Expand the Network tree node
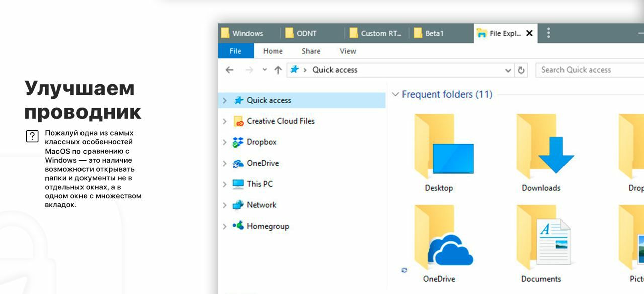The image size is (644, 294). coord(225,205)
